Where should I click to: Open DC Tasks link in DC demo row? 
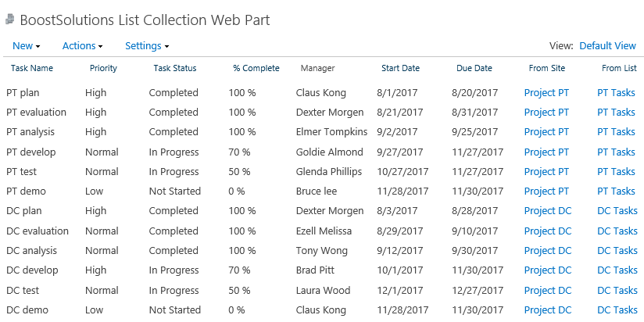click(617, 310)
